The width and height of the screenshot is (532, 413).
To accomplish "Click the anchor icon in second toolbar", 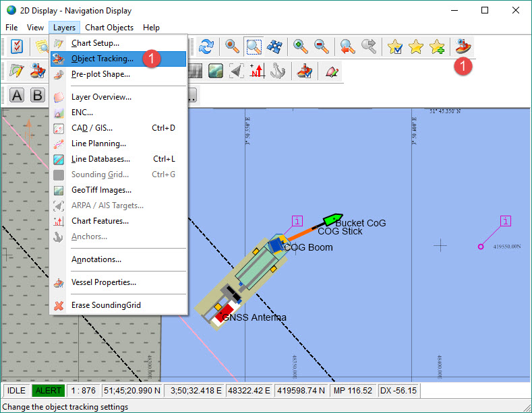I will coord(278,71).
